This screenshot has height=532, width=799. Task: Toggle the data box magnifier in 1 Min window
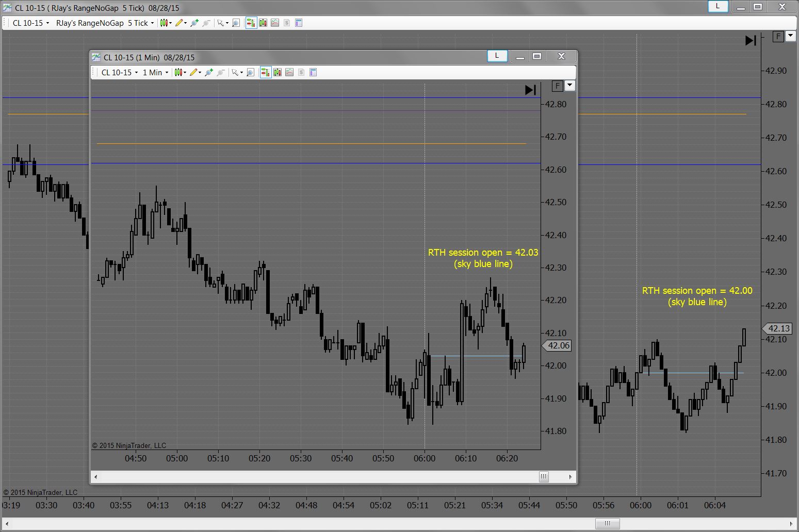(x=251, y=72)
